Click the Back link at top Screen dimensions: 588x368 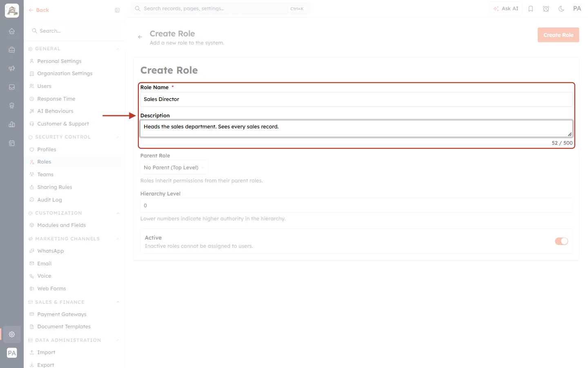[39, 10]
